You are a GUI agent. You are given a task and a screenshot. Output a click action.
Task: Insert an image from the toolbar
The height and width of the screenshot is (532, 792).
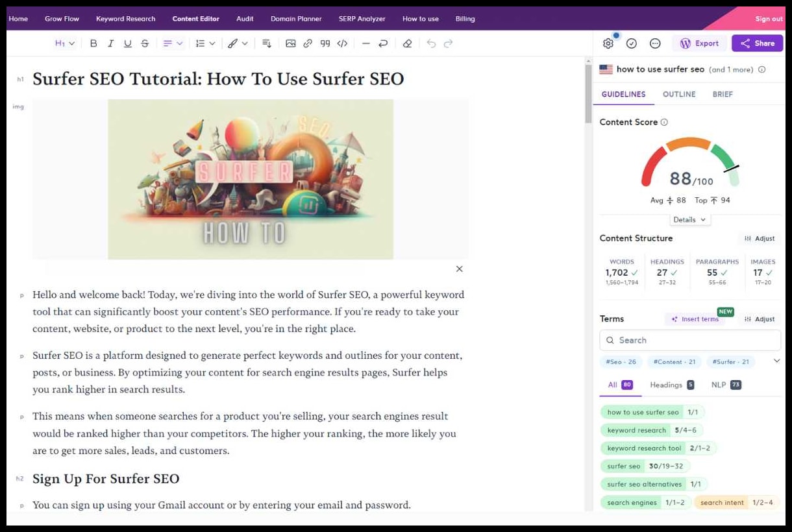coord(290,43)
